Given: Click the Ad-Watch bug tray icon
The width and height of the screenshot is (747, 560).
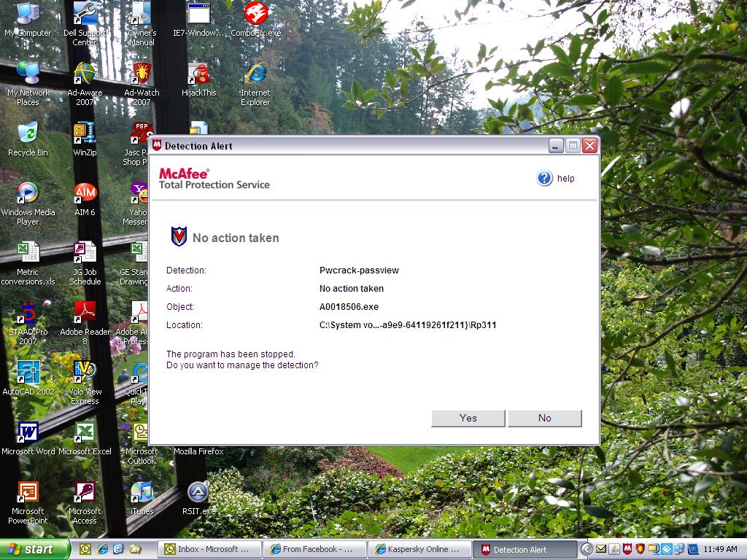Looking at the screenshot, I should coord(640,550).
